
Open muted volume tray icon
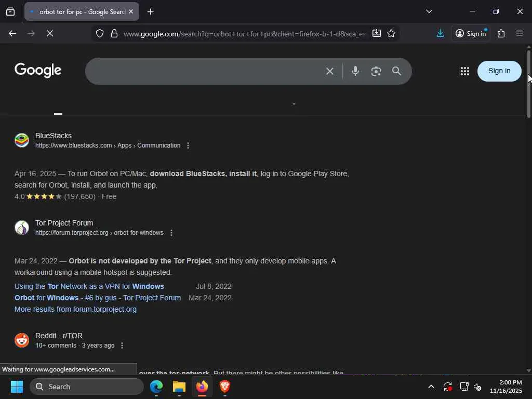coord(477,387)
